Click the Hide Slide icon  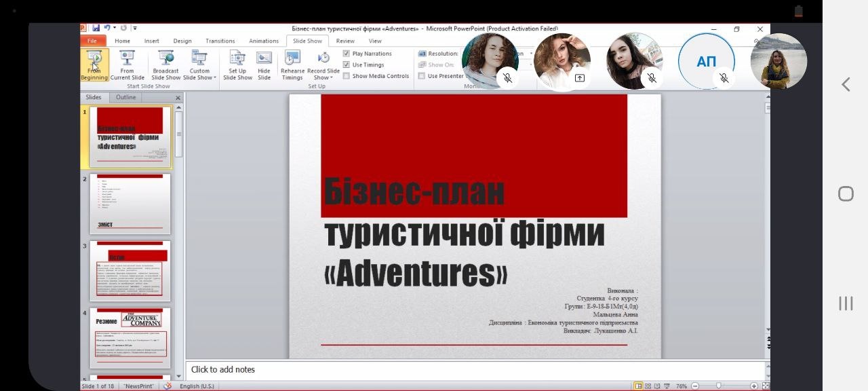[264, 65]
